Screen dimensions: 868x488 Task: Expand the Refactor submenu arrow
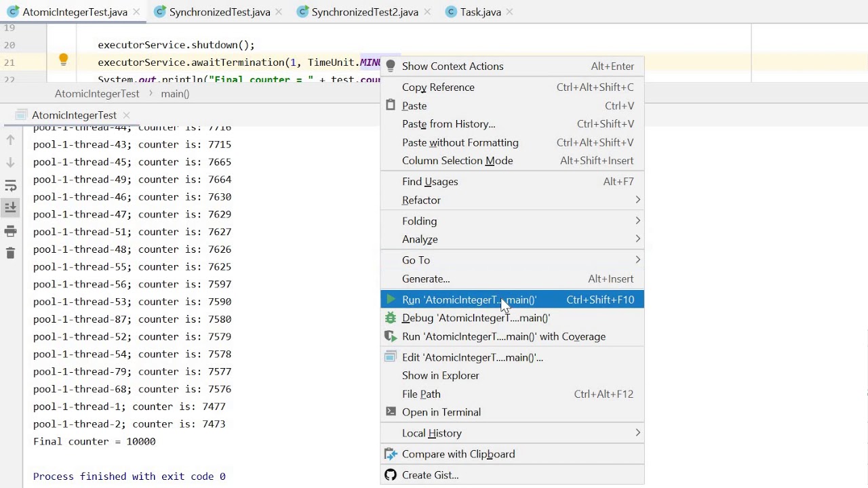pos(637,200)
